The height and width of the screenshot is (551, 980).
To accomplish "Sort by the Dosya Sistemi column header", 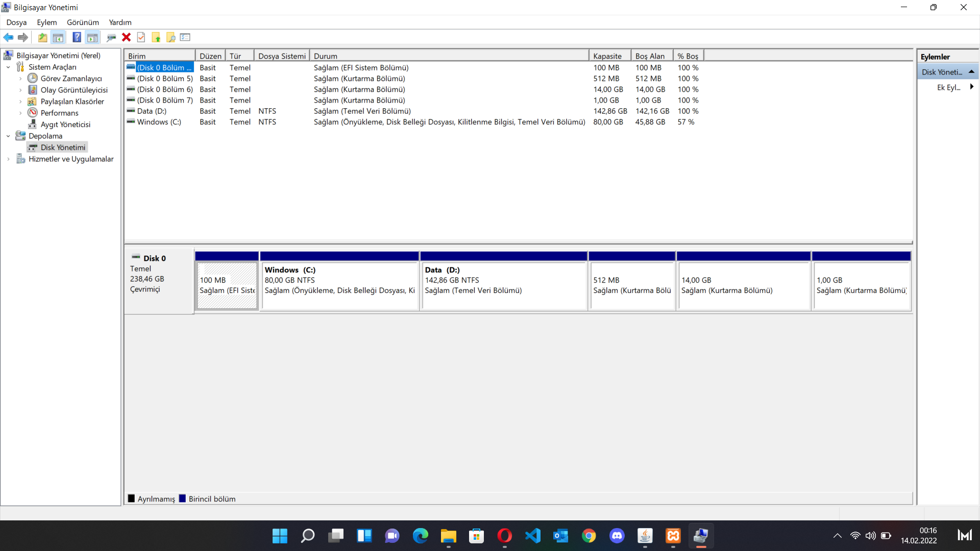I will tap(282, 56).
